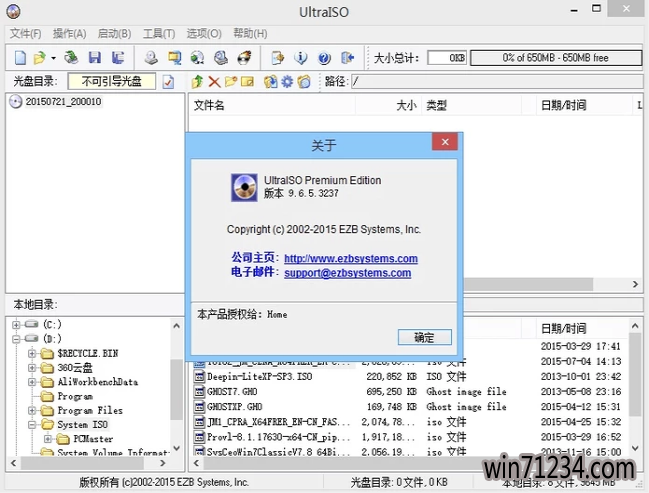Screen dimensions: 649x493
Task: Click the Make CD/DVD image icon
Action: click(x=151, y=58)
